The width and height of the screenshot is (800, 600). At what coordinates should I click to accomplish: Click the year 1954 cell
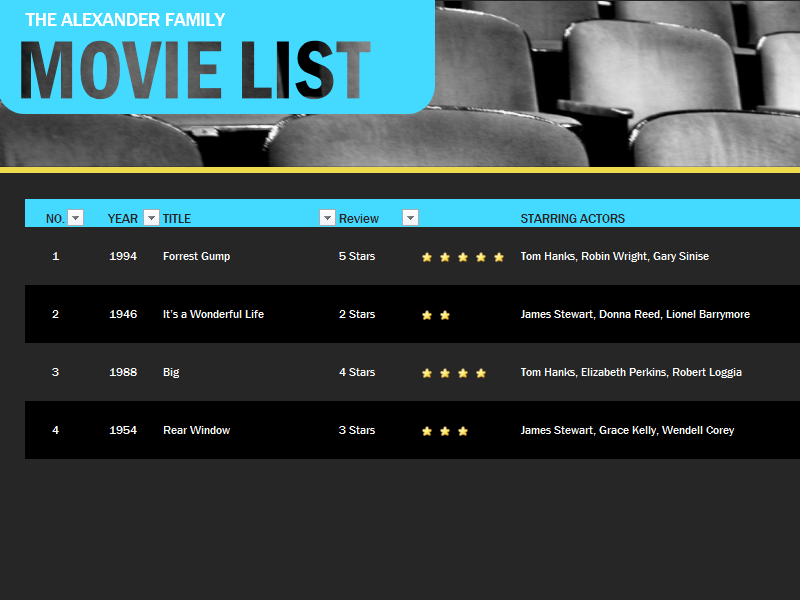click(x=123, y=430)
